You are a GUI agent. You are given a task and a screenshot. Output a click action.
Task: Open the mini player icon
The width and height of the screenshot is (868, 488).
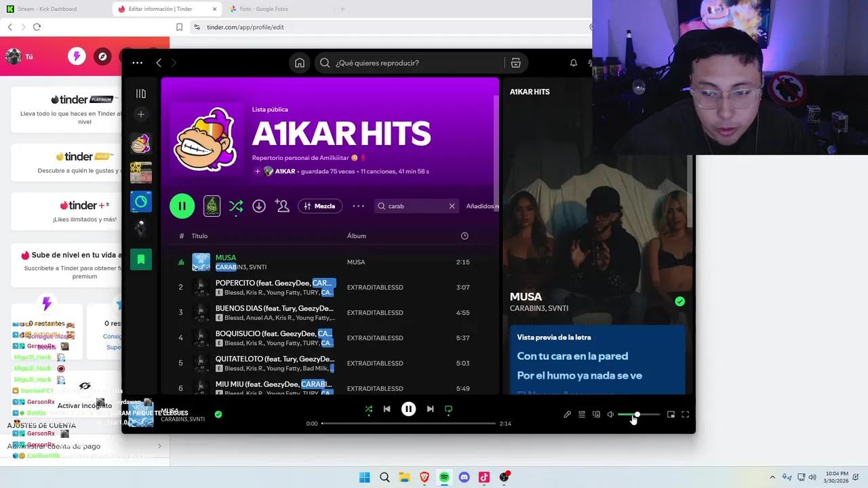(671, 415)
